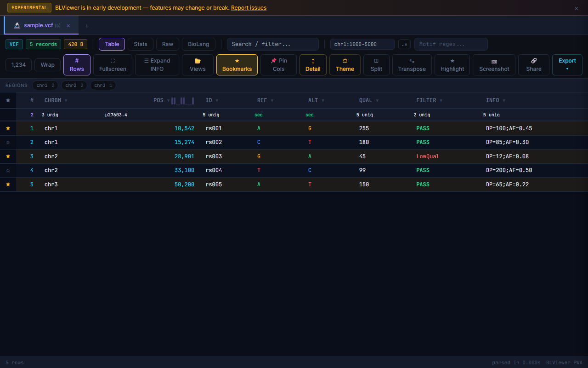Click the Transpose table button
Screen dimensions: 588x368
(412, 65)
